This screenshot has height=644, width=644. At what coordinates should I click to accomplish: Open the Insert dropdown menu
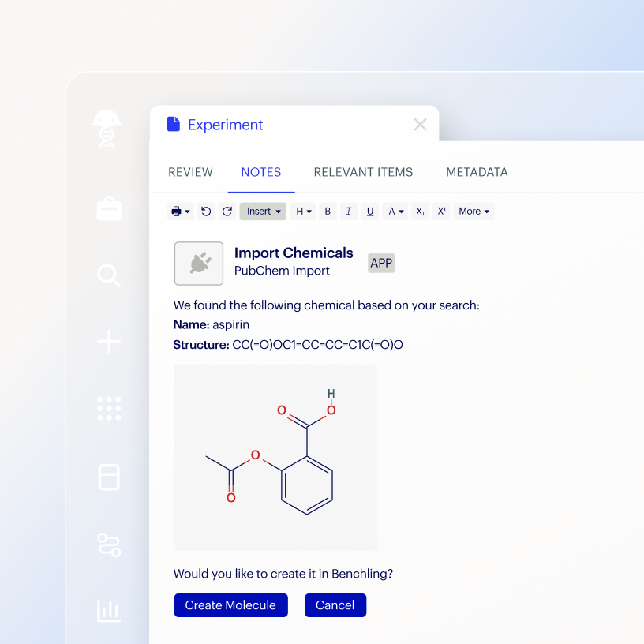point(263,212)
